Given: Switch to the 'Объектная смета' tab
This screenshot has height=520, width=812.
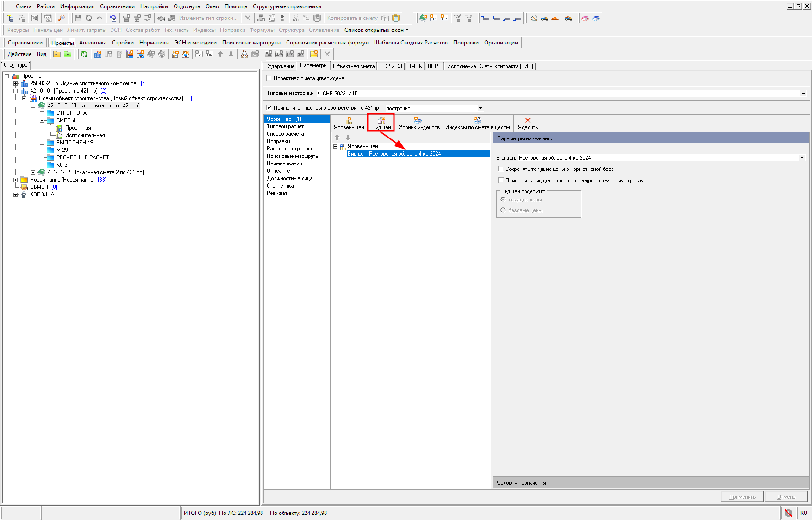Looking at the screenshot, I should pos(353,66).
